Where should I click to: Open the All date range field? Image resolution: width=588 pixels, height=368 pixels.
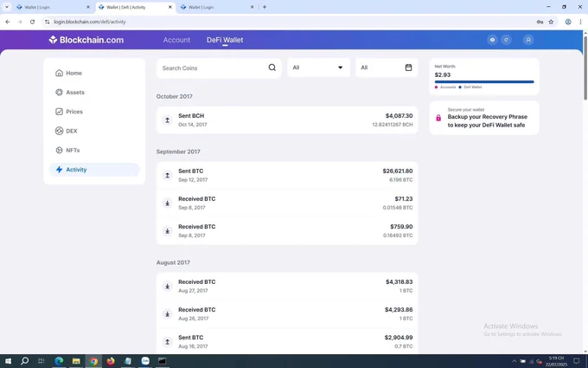click(x=387, y=68)
